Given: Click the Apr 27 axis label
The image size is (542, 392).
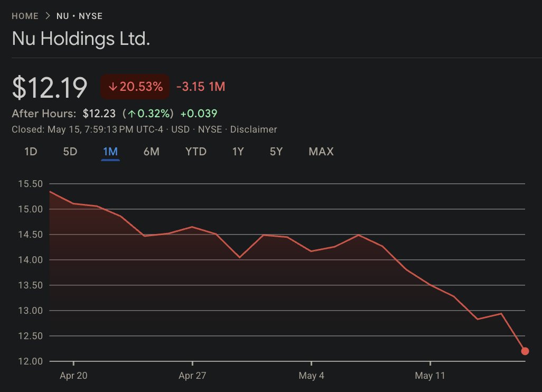Looking at the screenshot, I should coord(192,376).
